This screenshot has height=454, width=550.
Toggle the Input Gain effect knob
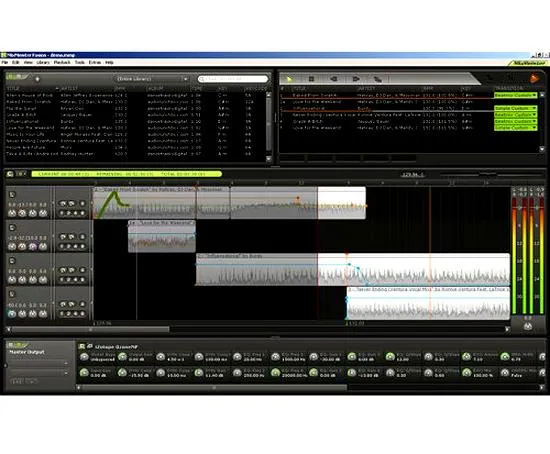coord(84,373)
